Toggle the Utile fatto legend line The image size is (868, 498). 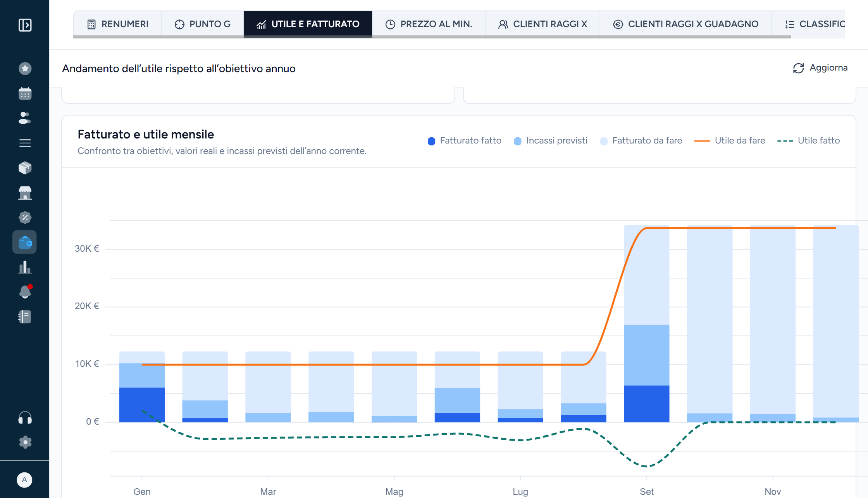(808, 141)
